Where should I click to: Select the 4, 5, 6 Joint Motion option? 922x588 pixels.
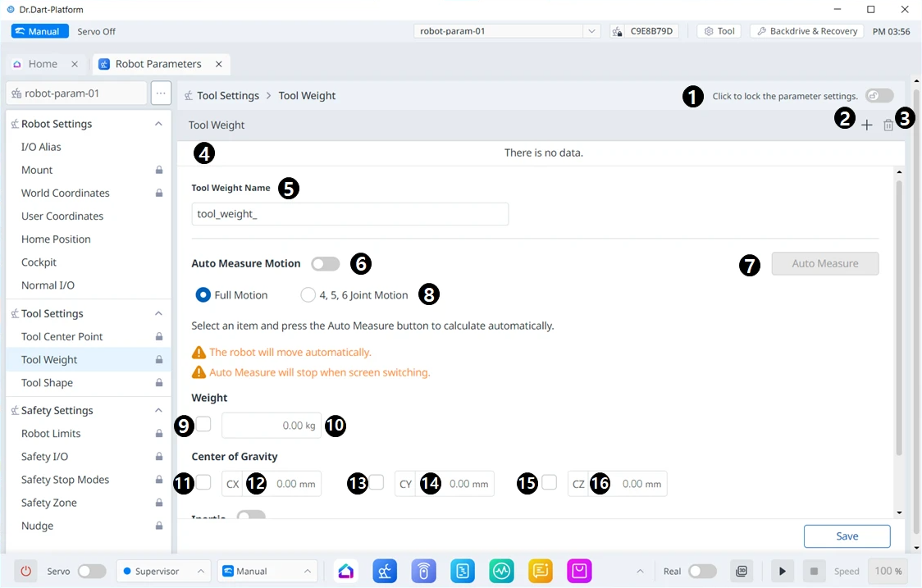308,295
